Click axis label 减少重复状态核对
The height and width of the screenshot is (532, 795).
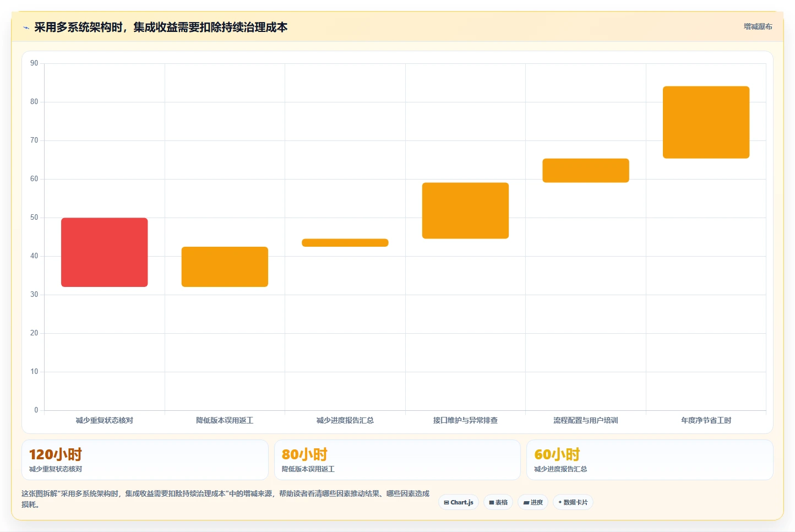105,420
